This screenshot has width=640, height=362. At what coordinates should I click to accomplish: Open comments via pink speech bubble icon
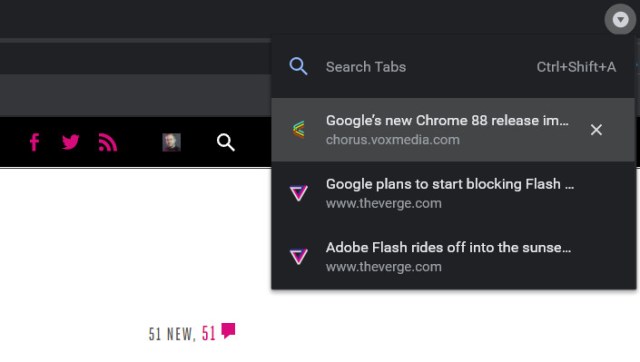click(x=229, y=331)
